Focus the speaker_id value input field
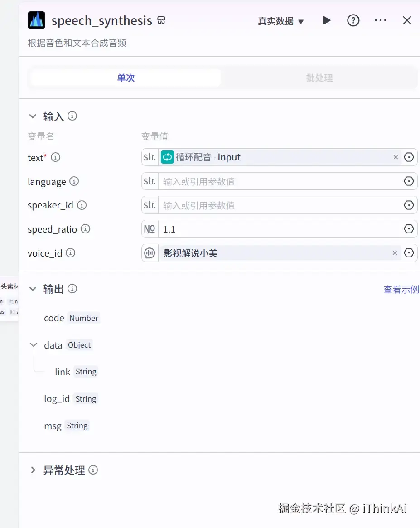This screenshot has height=528, width=420. click(x=280, y=205)
